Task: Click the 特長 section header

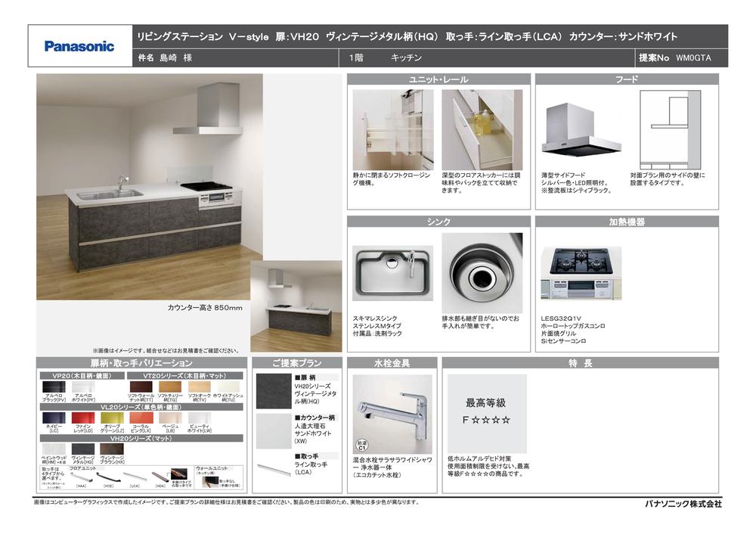Action: click(581, 363)
